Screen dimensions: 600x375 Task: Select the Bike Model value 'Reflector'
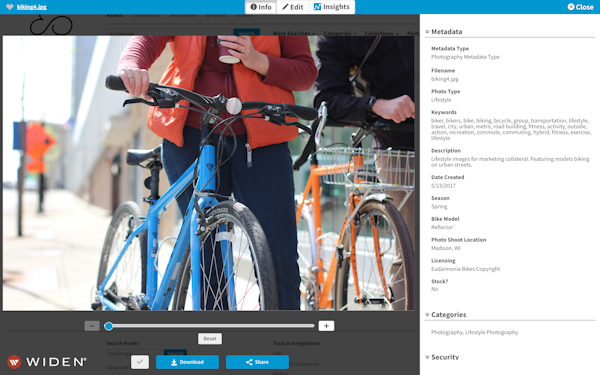[x=442, y=227]
